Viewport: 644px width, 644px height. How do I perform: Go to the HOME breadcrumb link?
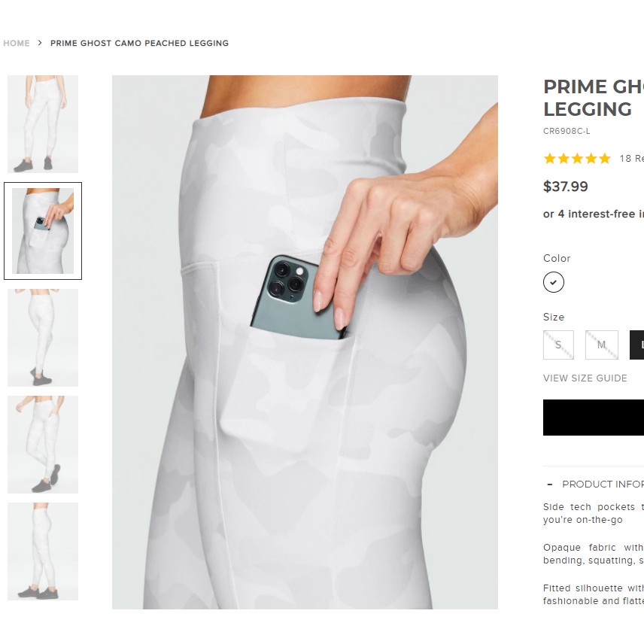[17, 43]
